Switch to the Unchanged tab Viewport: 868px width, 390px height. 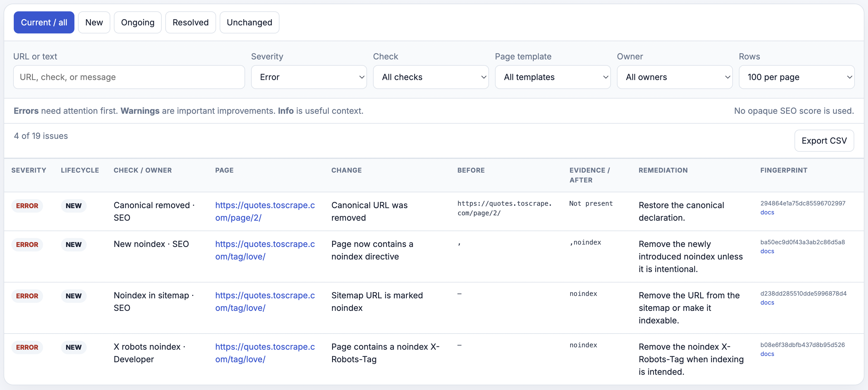pos(249,22)
